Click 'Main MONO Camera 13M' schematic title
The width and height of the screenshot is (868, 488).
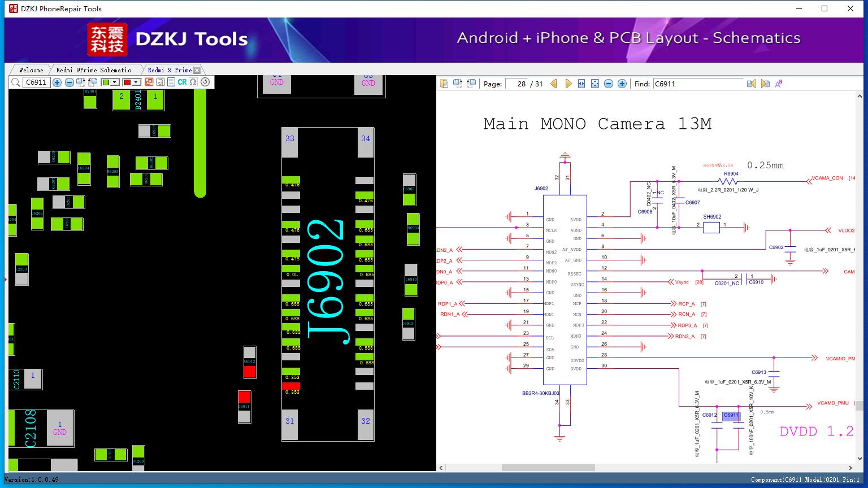click(597, 124)
